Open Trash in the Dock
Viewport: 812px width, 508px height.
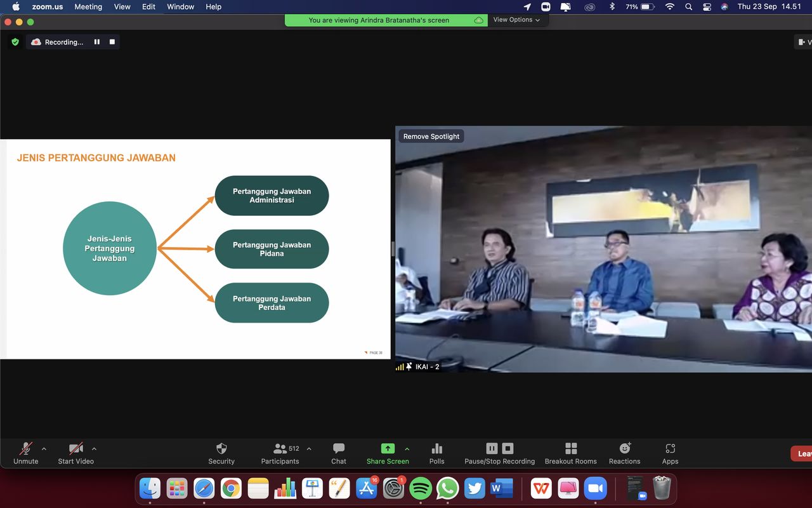[x=662, y=488]
